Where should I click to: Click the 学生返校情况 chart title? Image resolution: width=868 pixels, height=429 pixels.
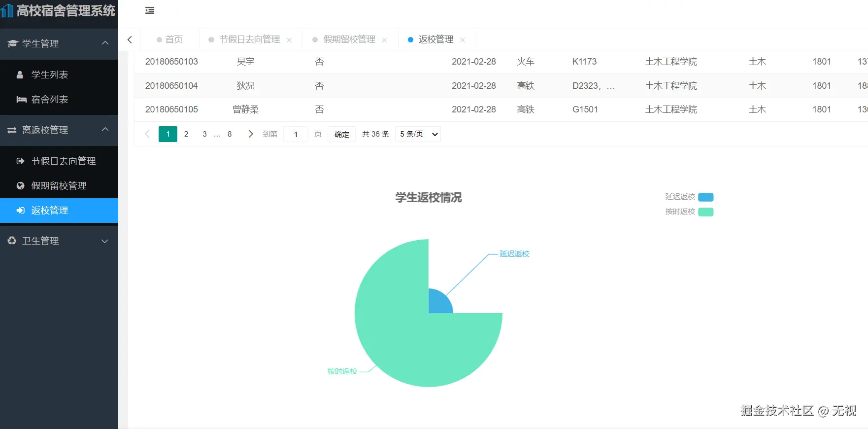coord(429,197)
